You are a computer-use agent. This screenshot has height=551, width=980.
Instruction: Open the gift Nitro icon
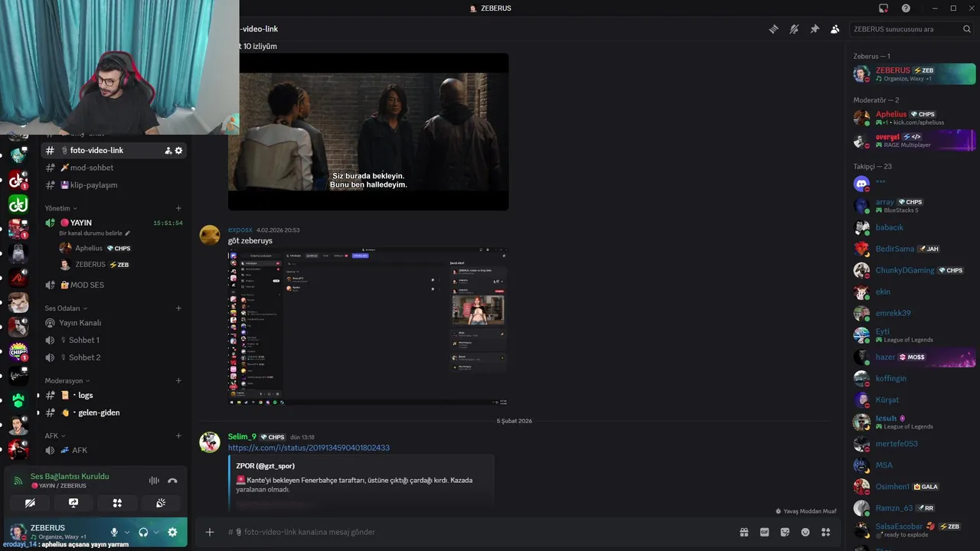[x=743, y=532]
